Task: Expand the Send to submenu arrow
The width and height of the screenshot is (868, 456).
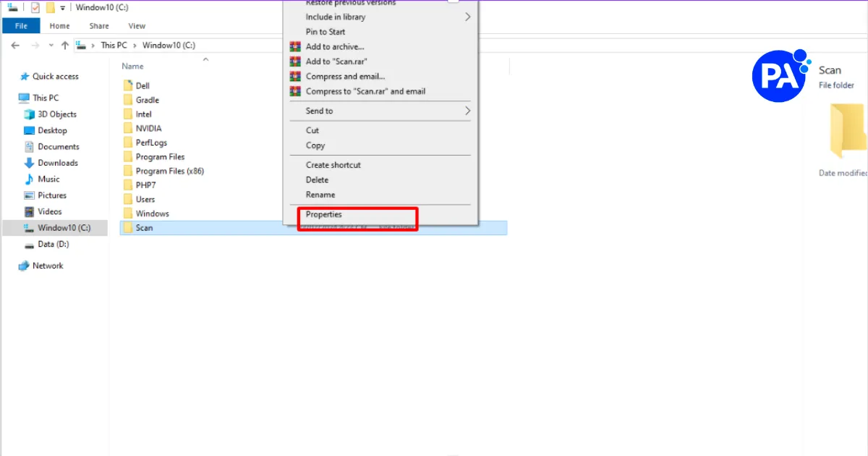Action: pos(467,111)
